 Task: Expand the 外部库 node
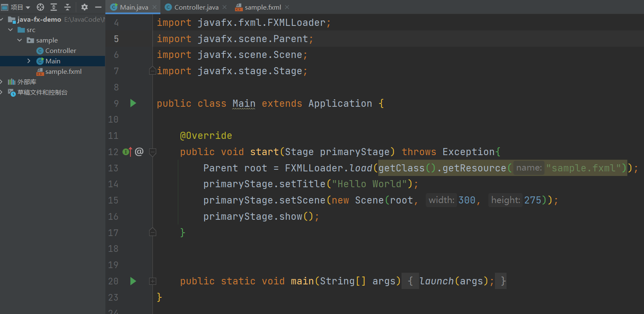click(x=2, y=82)
